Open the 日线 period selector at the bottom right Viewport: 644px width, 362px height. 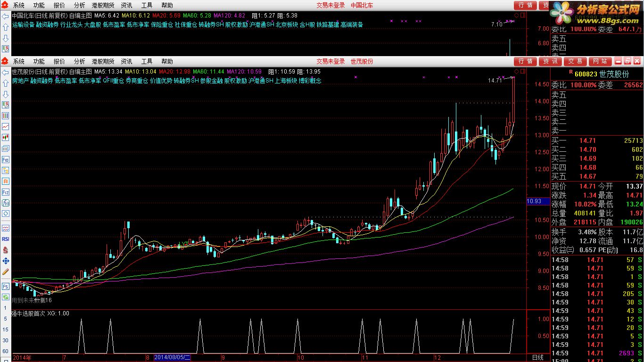coord(538,357)
